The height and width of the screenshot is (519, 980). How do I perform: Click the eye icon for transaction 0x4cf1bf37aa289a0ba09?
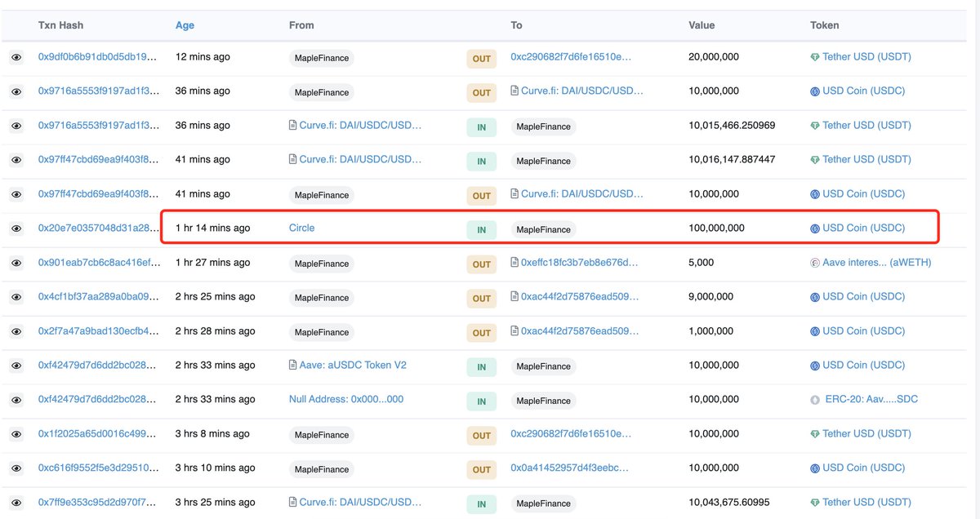[x=16, y=298]
